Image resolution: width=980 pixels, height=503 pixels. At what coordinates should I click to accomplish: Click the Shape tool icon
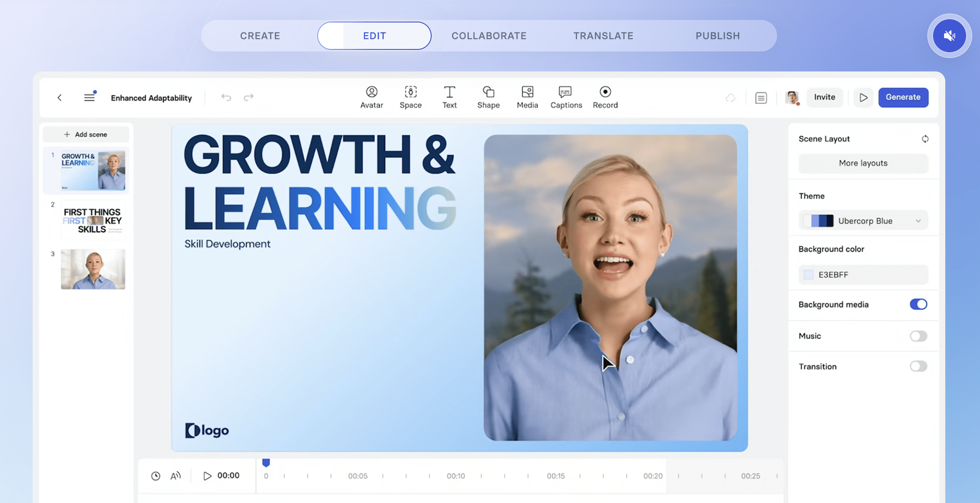(x=488, y=97)
